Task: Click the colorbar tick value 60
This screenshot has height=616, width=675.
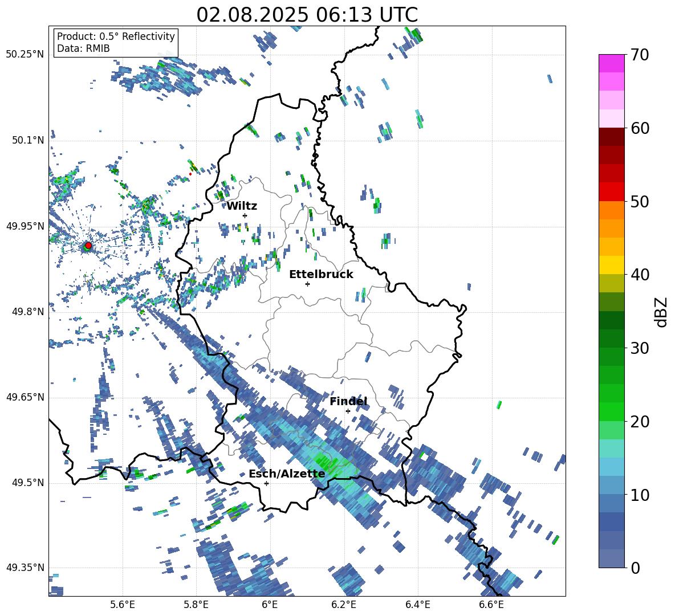Action: click(x=640, y=128)
